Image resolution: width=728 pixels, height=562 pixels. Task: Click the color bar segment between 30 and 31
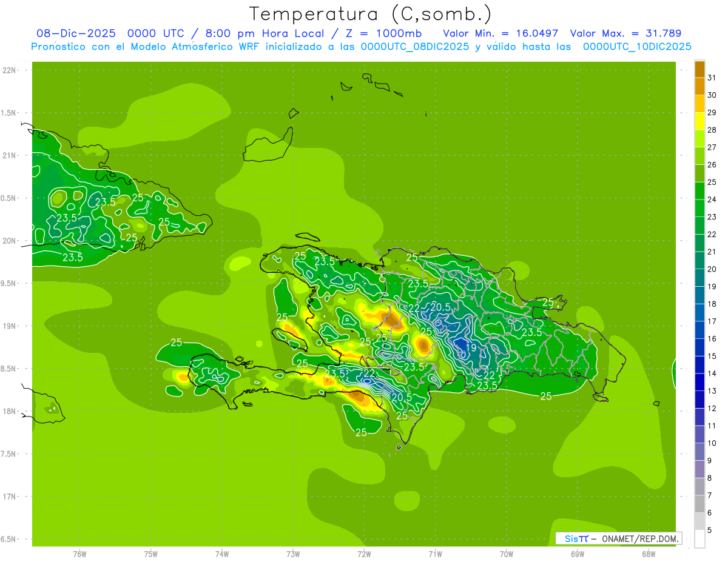click(x=699, y=86)
